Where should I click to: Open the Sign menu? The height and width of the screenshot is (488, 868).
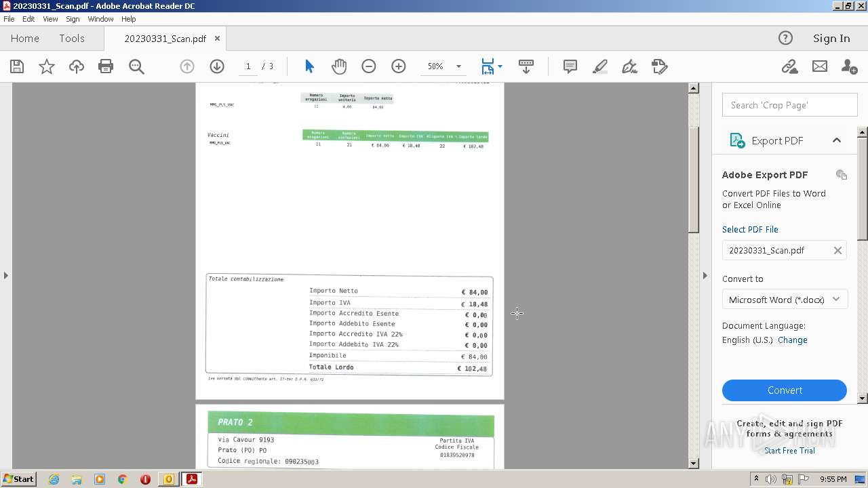[73, 19]
